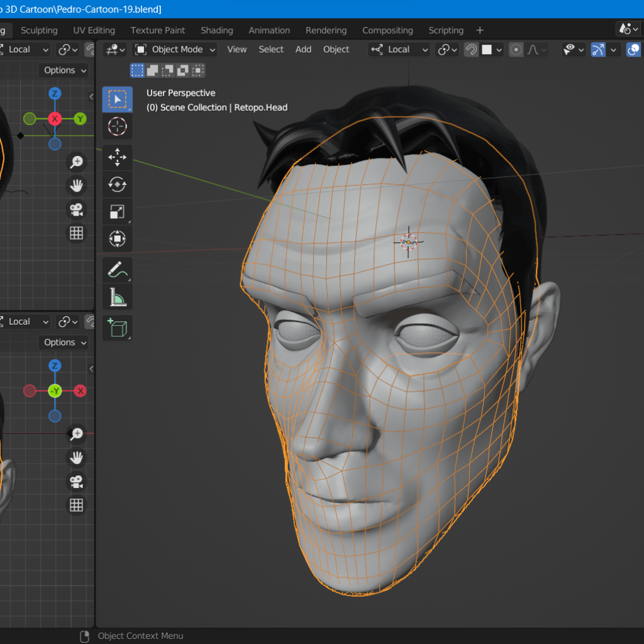
Task: Open gizmo options dropdown arrow
Action: pyautogui.click(x=613, y=50)
